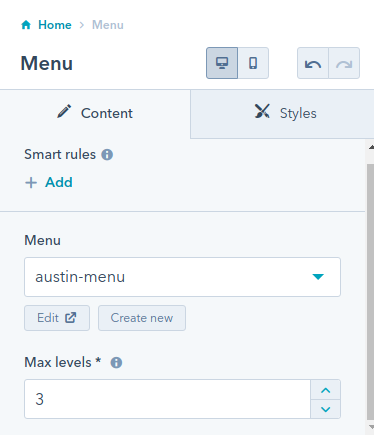Open the Content tab
This screenshot has height=443, width=374.
click(x=95, y=114)
